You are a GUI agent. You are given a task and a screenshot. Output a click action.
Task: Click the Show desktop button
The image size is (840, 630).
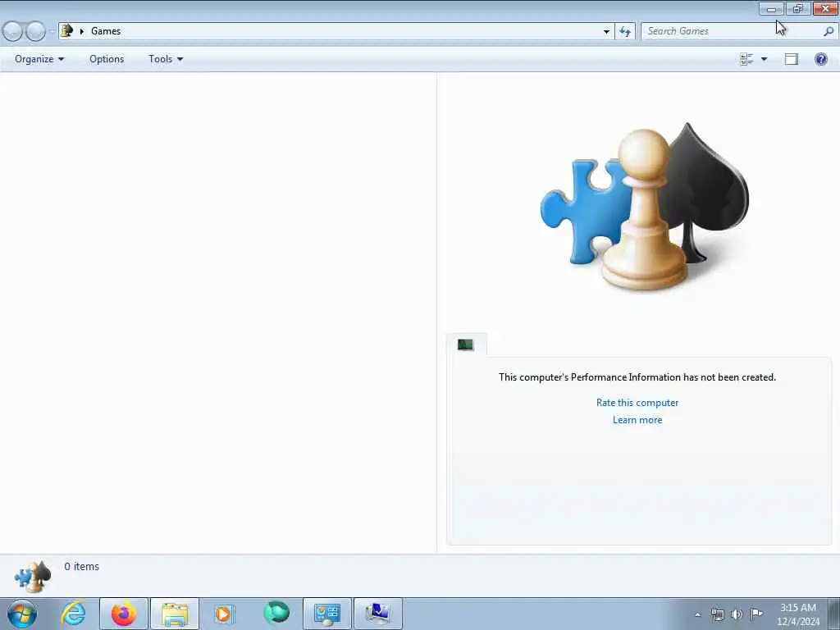(x=834, y=614)
